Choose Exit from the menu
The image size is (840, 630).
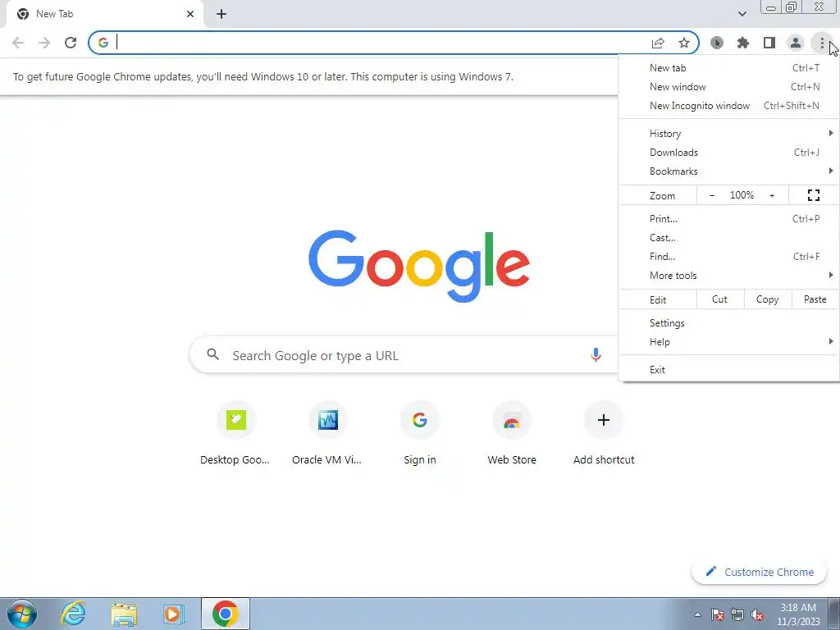(729, 370)
